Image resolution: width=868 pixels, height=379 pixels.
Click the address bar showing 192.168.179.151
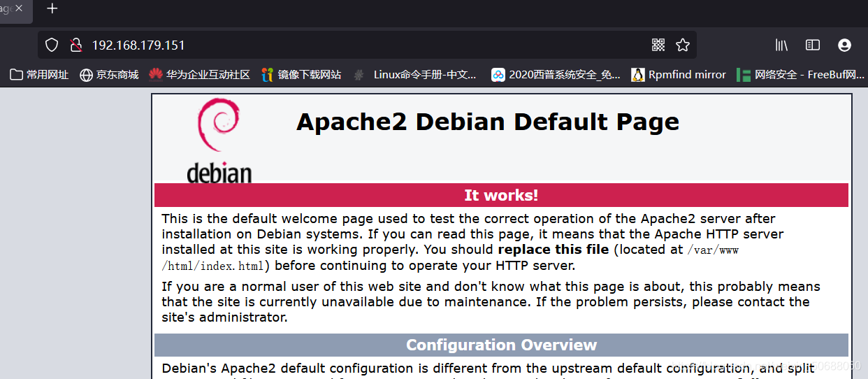(x=367, y=45)
